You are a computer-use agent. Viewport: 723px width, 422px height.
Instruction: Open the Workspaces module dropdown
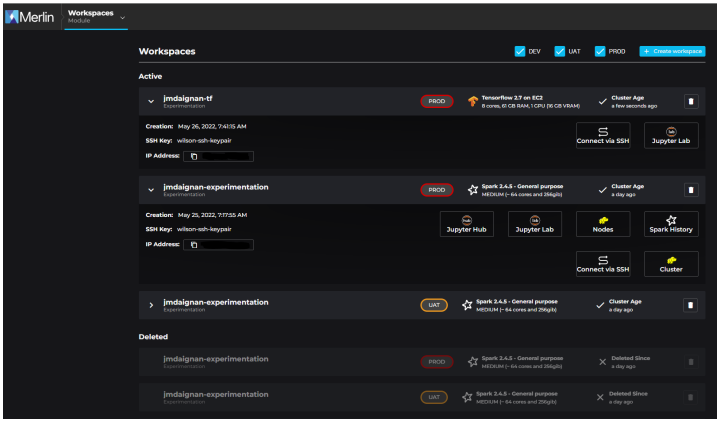[123, 16]
